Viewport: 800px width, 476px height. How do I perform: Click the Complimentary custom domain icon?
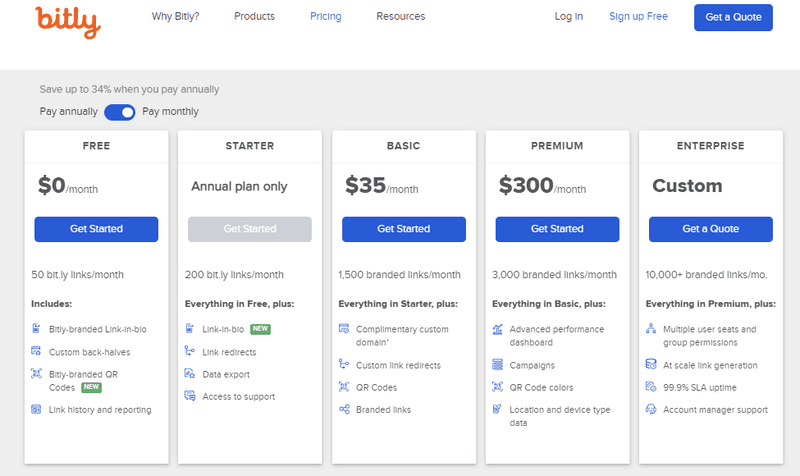click(344, 329)
